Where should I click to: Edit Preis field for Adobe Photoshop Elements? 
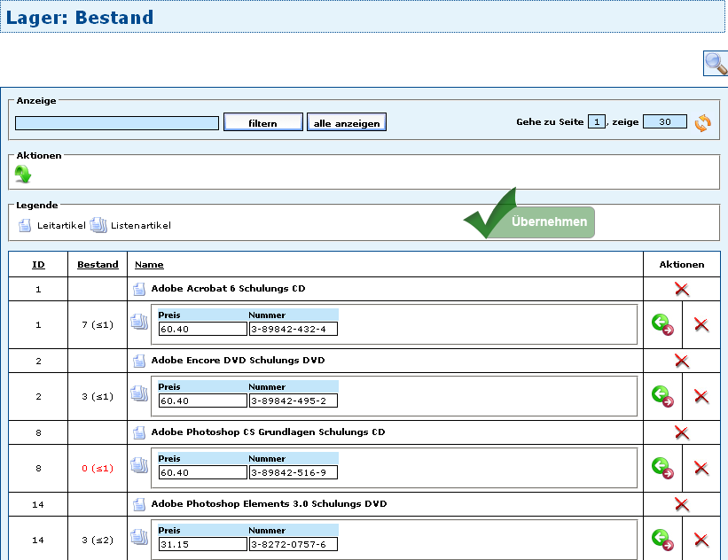(x=202, y=544)
